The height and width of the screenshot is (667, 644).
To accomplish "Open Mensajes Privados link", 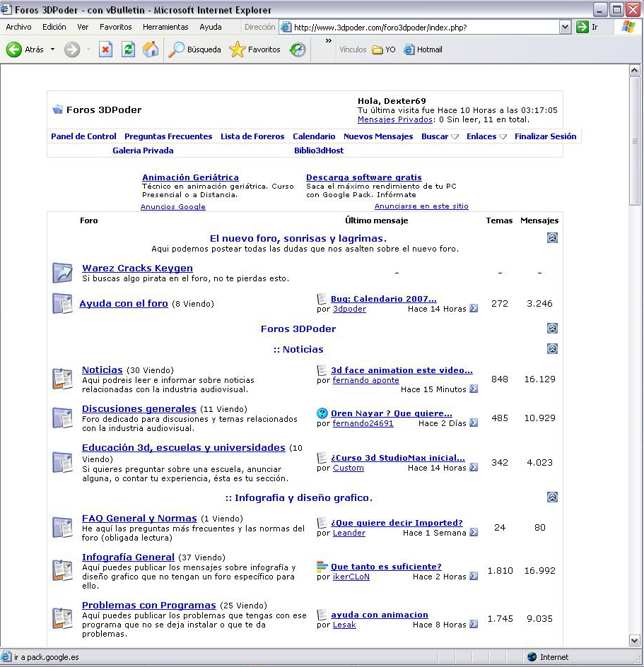I will (395, 119).
